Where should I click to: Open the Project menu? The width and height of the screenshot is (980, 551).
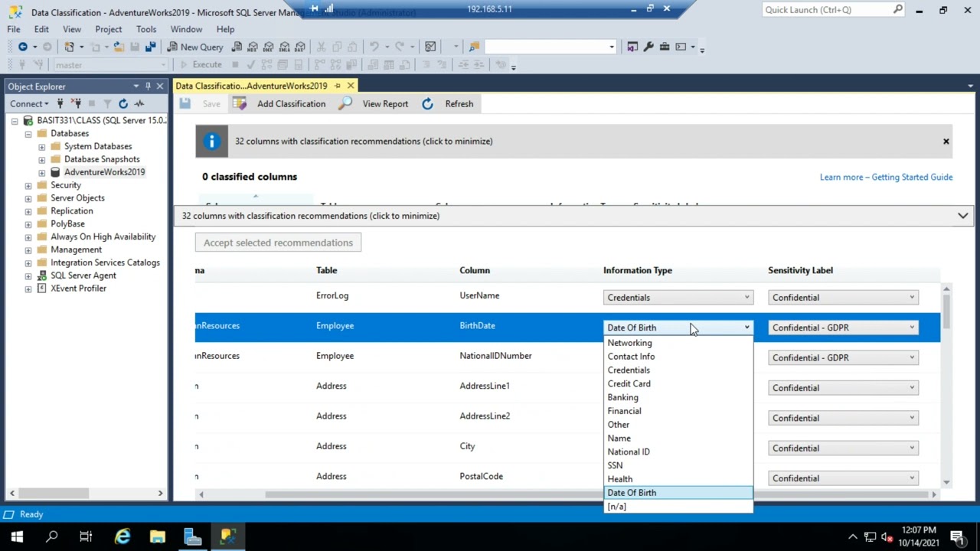109,29
